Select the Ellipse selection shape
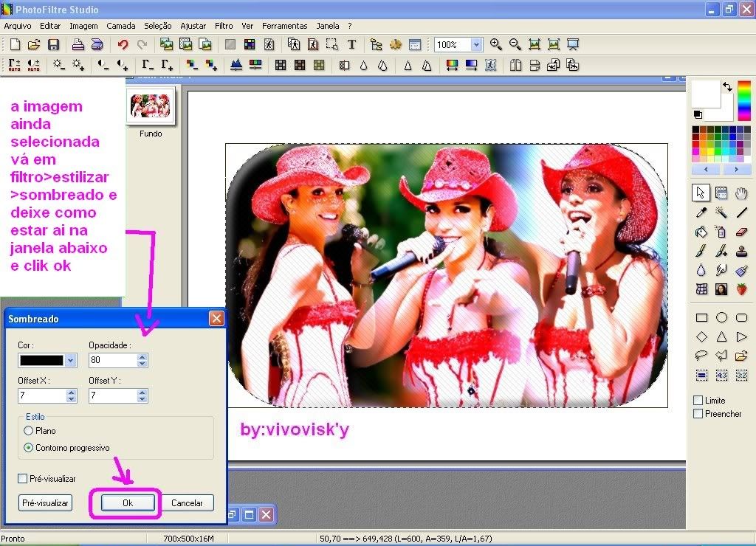The width and height of the screenshot is (756, 546). 721,318
